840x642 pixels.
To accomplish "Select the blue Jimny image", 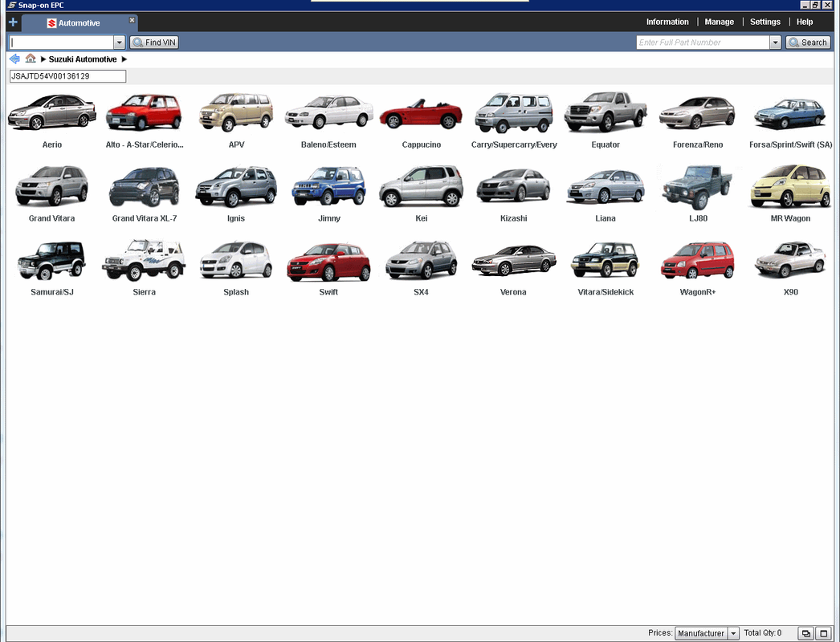I will 328,186.
